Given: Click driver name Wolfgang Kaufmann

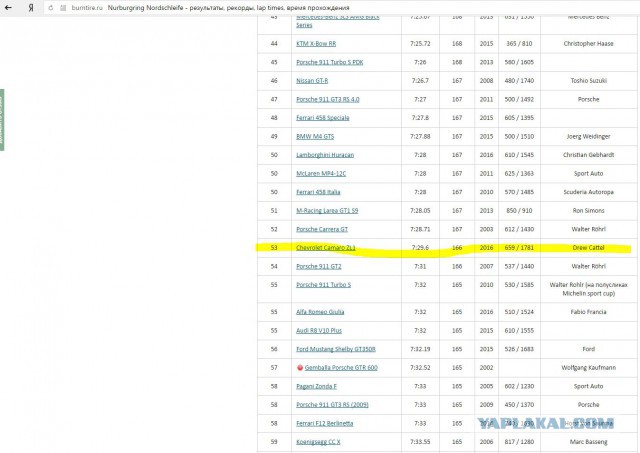Looking at the screenshot, I should coord(588,368).
